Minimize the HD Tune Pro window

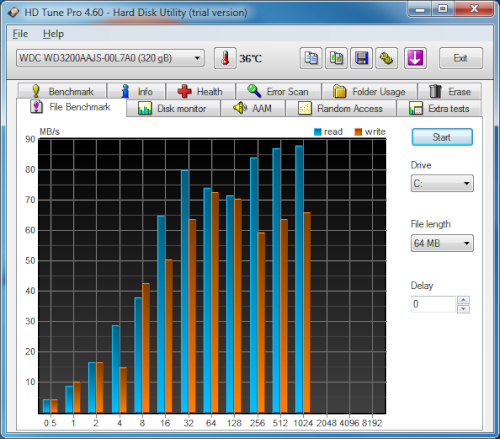(x=420, y=9)
